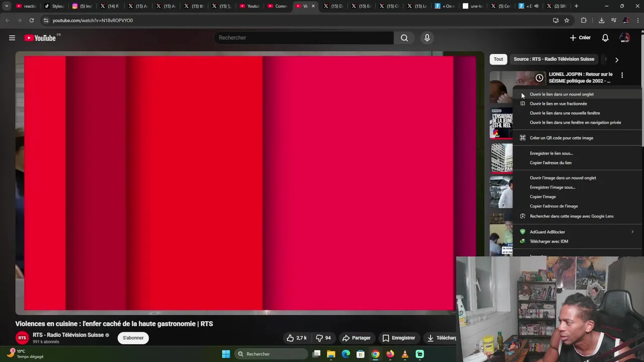Like the video (2,7 k)
This screenshot has width=644, height=362.
tap(297, 338)
